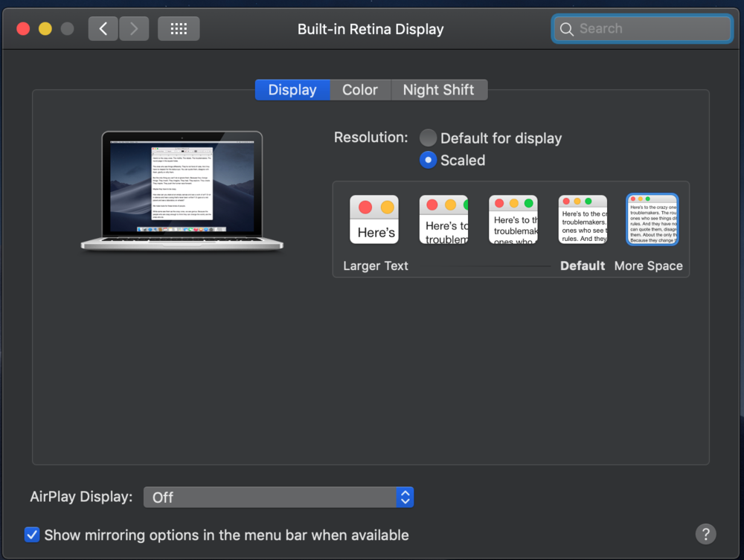Click the MacBook display preview image
Viewport: 744px width, 560px height.
[182, 190]
